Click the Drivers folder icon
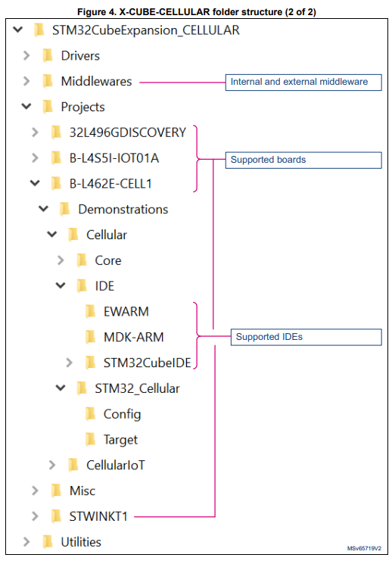The width and height of the screenshot is (392, 564). pyautogui.click(x=48, y=56)
